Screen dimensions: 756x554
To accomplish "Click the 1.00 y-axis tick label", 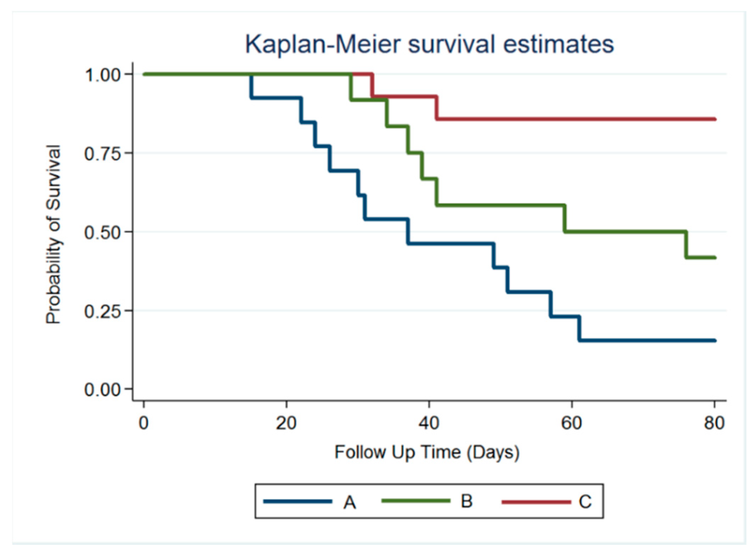I will 103,75.
